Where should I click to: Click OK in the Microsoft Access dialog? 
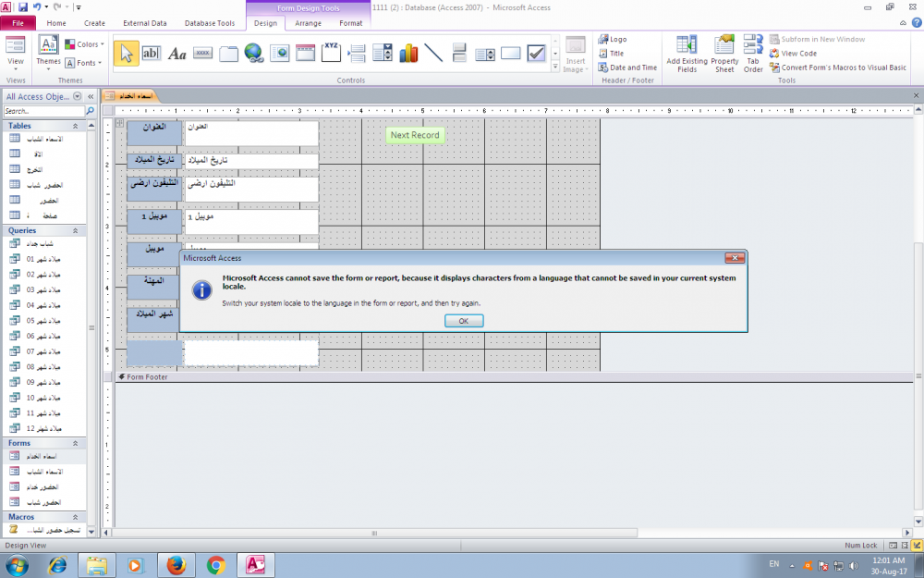pos(464,321)
